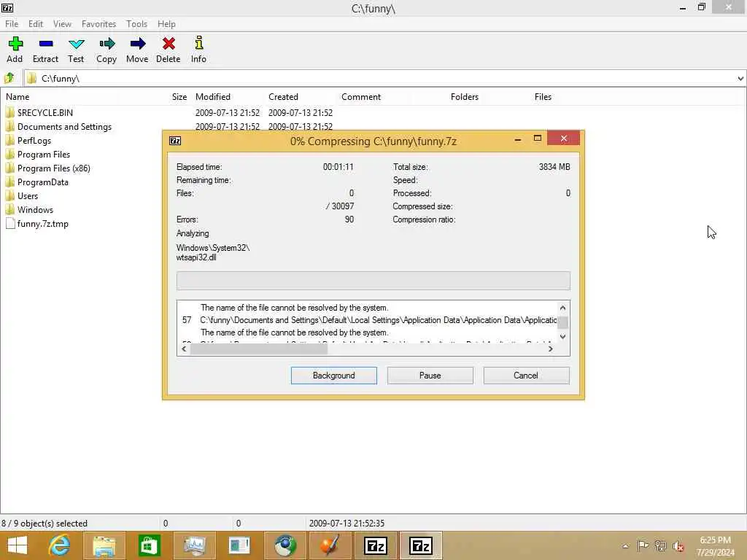This screenshot has width=747, height=560.
Task: Click the error list vertical scrollbar thumb
Action: tap(562, 322)
